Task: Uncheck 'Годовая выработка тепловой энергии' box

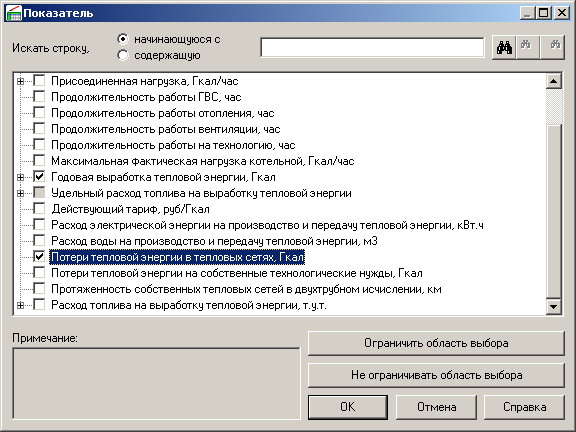Action: (39, 177)
